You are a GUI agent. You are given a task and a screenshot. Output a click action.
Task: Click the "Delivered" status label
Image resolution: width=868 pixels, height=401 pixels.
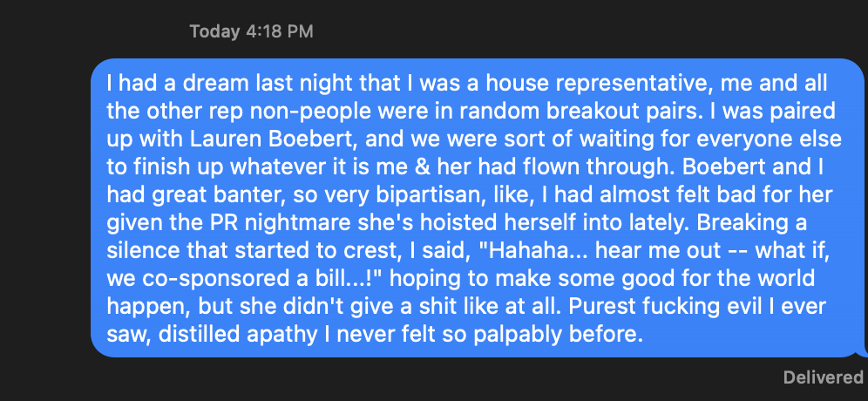pyautogui.click(x=824, y=377)
